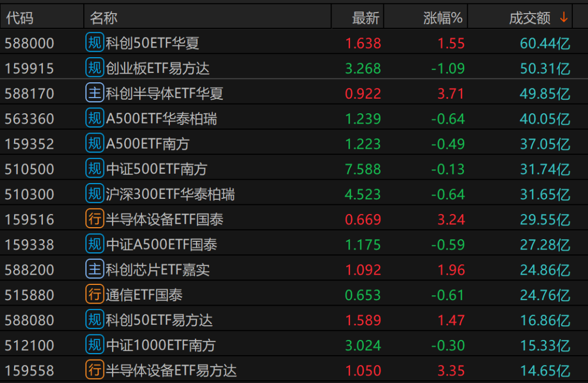
Task: Click latest price 1.638
Action: click(x=363, y=43)
